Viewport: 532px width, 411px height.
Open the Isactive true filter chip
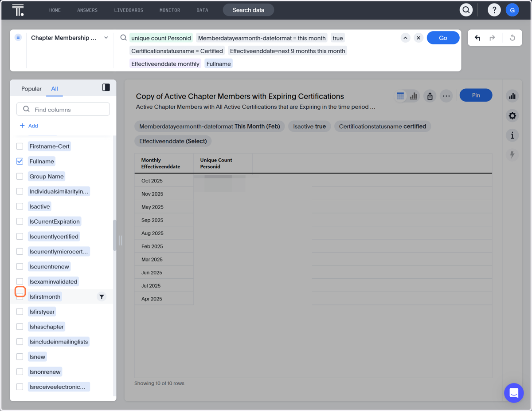click(x=309, y=126)
